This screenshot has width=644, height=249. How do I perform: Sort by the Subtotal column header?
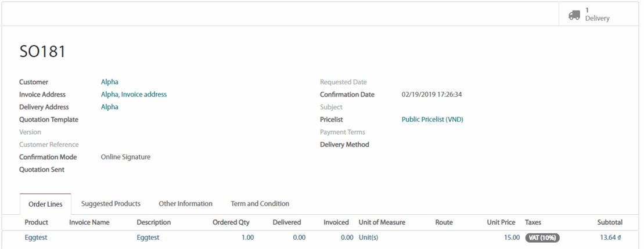tap(610, 222)
